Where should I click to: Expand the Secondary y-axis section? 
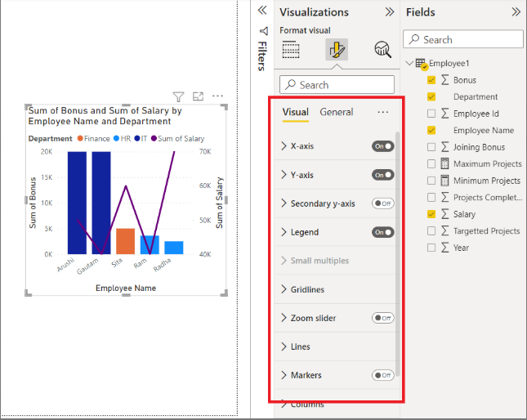coord(284,203)
